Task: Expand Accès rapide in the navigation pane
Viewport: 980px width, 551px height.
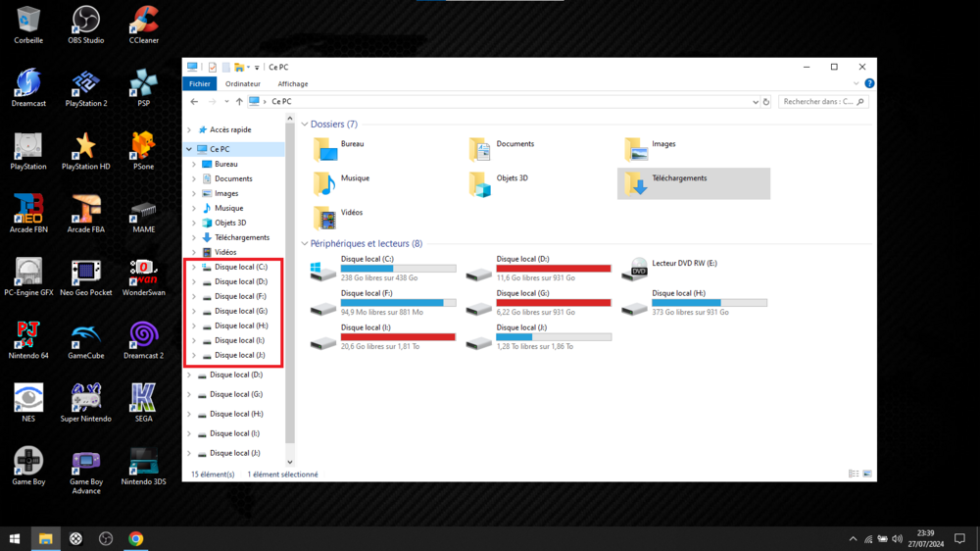Action: (x=189, y=129)
